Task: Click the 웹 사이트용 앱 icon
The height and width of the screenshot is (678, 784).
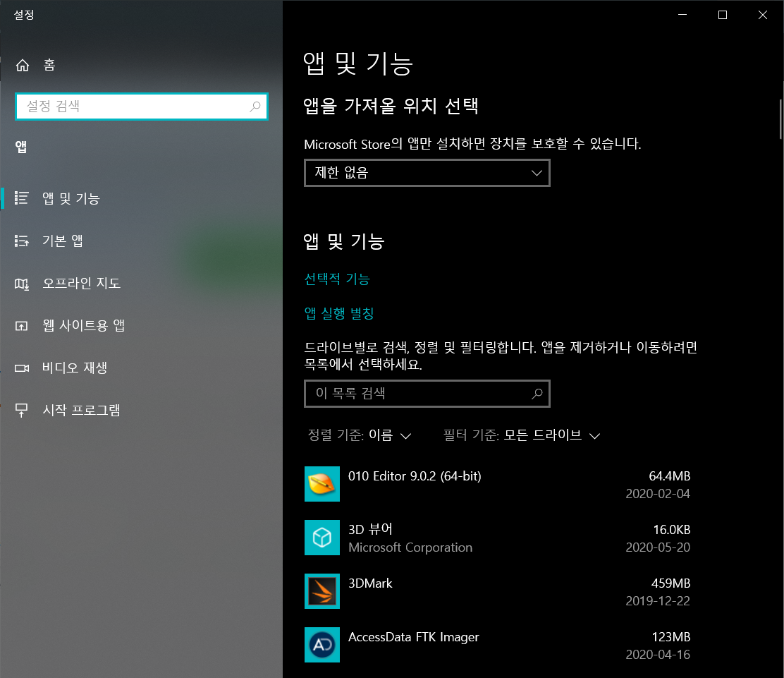Action: tap(21, 326)
